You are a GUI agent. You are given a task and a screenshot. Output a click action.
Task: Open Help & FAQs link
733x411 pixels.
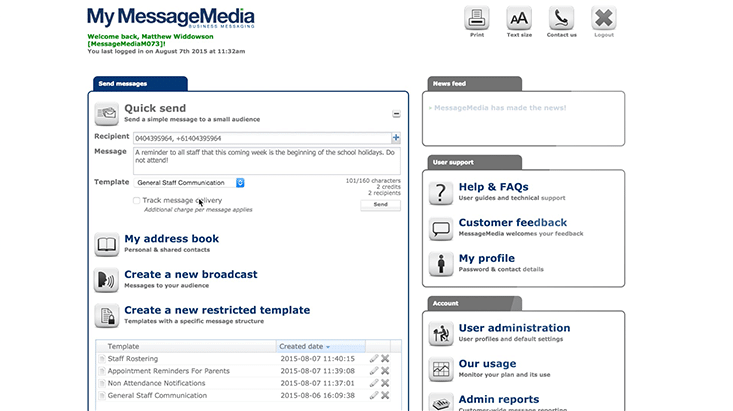[x=494, y=187]
